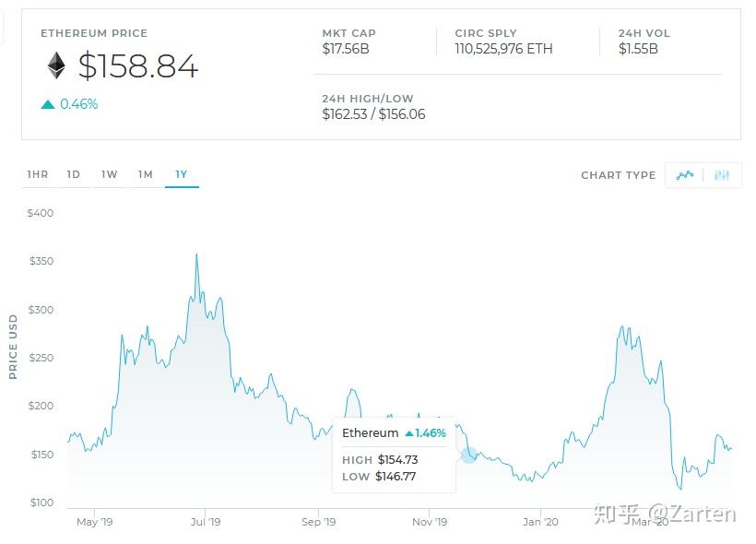756x544 pixels.
Task: Click the Jul '19 peak on chart
Action: (196, 255)
